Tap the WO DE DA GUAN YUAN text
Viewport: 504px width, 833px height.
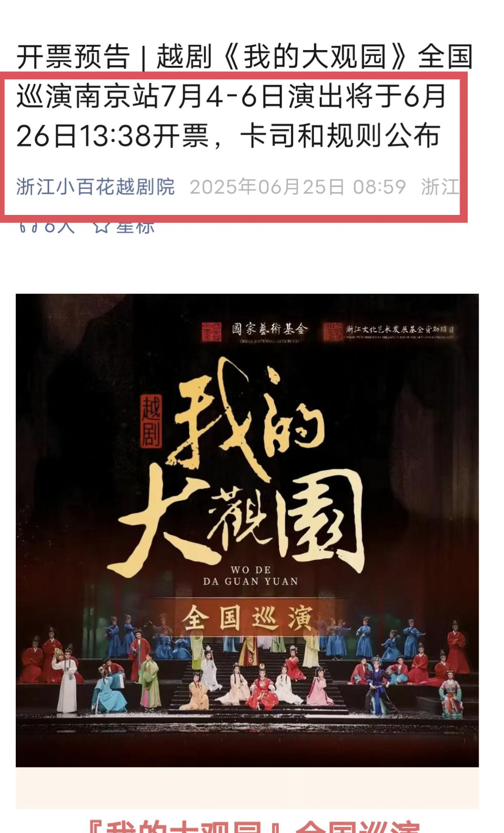click(x=251, y=576)
